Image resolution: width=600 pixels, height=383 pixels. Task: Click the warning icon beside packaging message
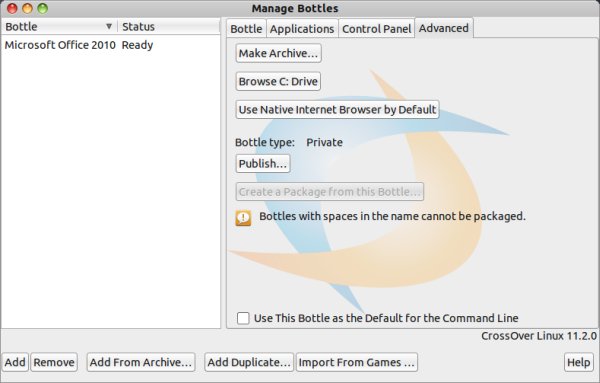click(x=243, y=218)
